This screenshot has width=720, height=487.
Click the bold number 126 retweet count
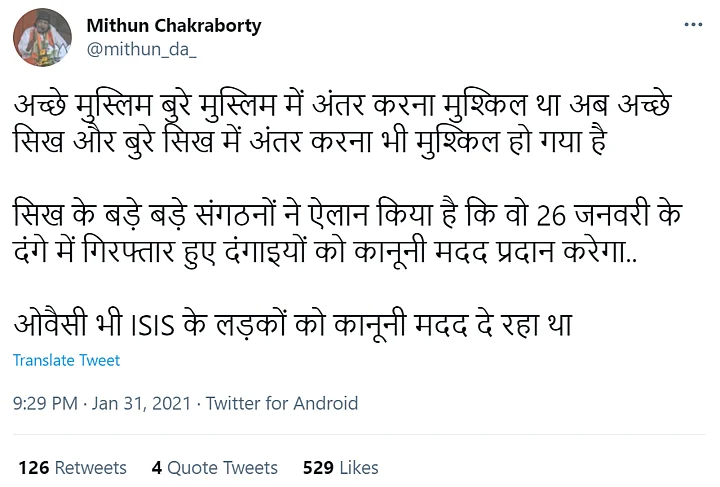pyautogui.click(x=33, y=467)
